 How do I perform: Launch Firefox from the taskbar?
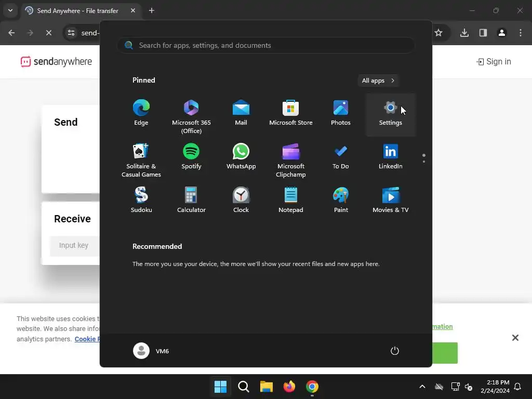(289, 387)
